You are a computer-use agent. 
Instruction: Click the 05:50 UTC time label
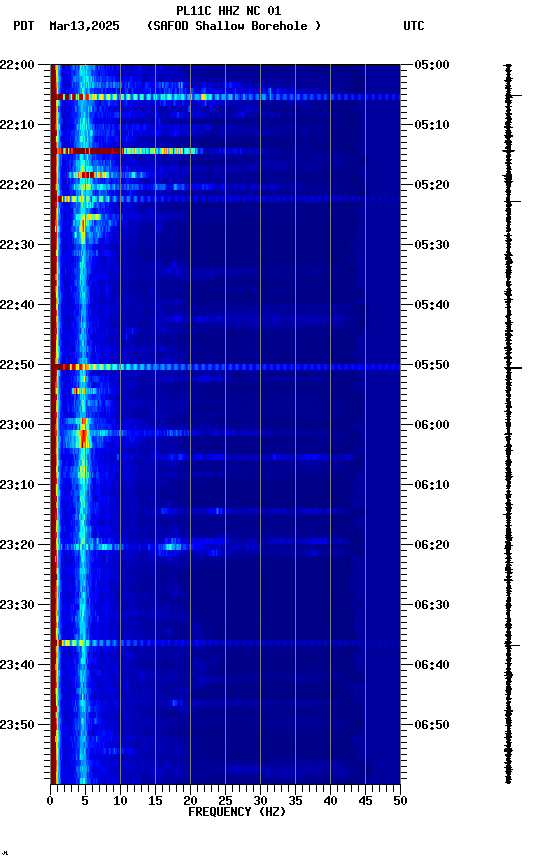tap(432, 365)
